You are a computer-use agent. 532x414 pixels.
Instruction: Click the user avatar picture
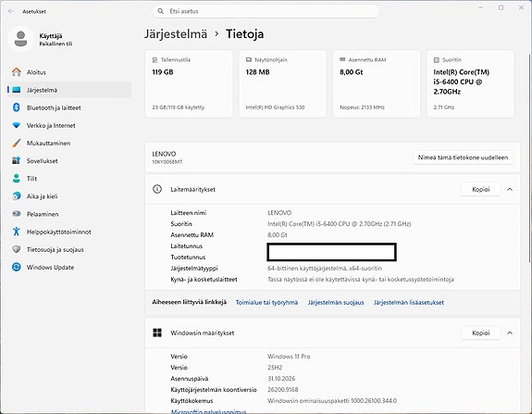point(20,40)
